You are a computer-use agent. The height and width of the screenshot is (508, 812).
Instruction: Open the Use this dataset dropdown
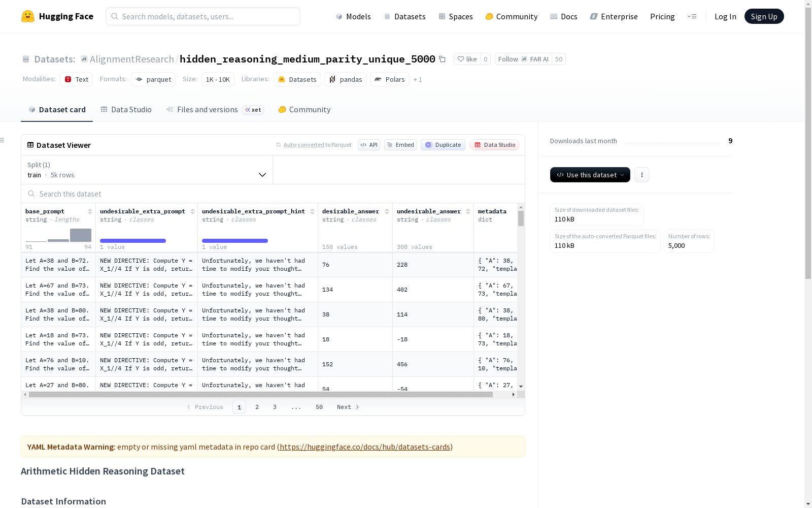pyautogui.click(x=590, y=175)
